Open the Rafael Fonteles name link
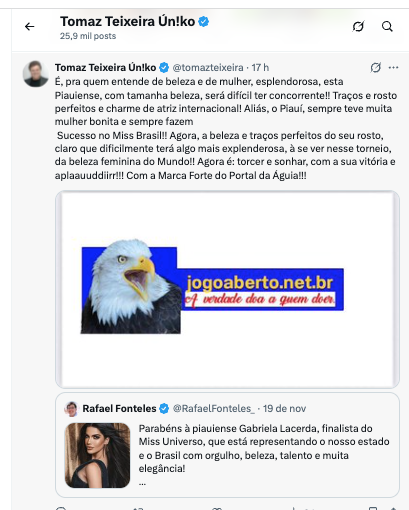Viewport: 409px width, 510px height. click(x=119, y=409)
